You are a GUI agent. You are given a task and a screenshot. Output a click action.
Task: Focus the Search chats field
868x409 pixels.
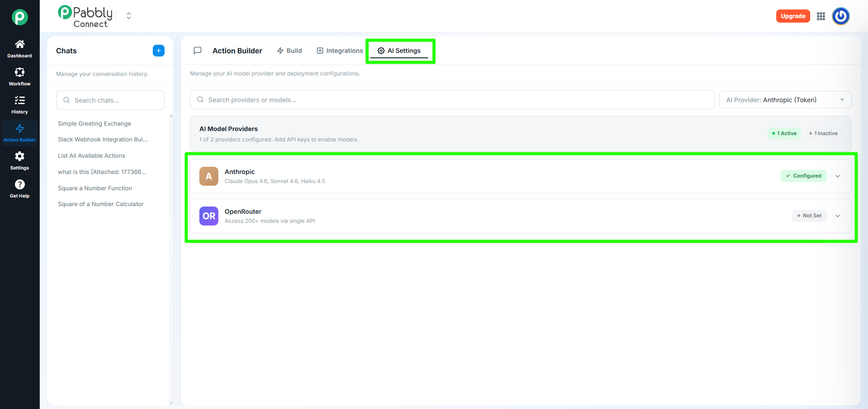(x=110, y=100)
